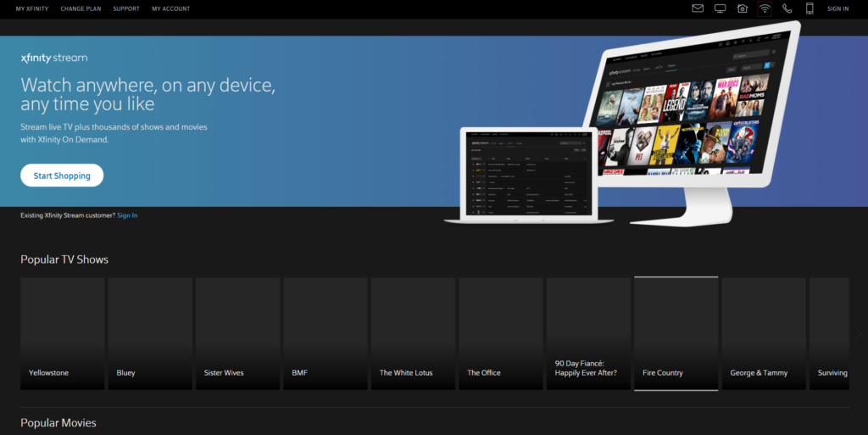The height and width of the screenshot is (435, 868).
Task: Open 90 Day Fiancé: Happily Ever After? tile
Action: (x=588, y=334)
